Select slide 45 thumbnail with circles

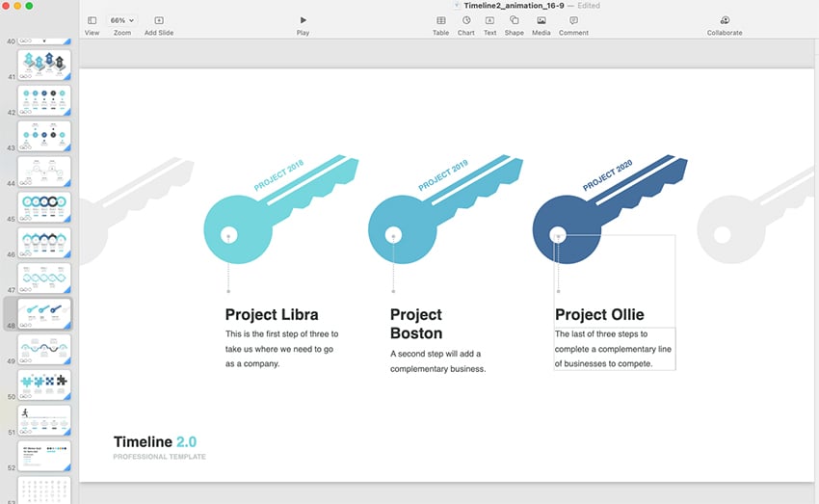(44, 206)
